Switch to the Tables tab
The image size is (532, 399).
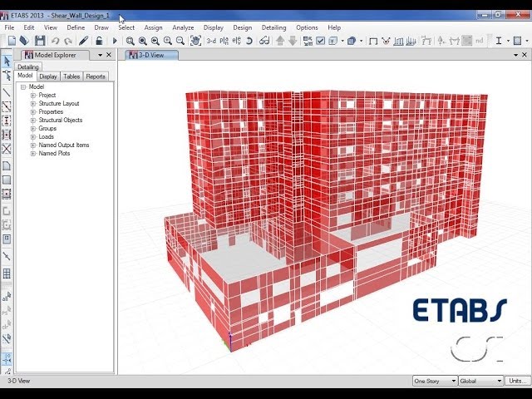[71, 76]
